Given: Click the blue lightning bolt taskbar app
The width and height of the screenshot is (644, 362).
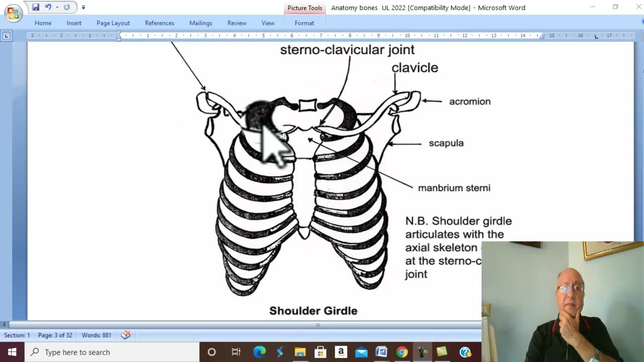Looking at the screenshot, I should tap(280, 352).
